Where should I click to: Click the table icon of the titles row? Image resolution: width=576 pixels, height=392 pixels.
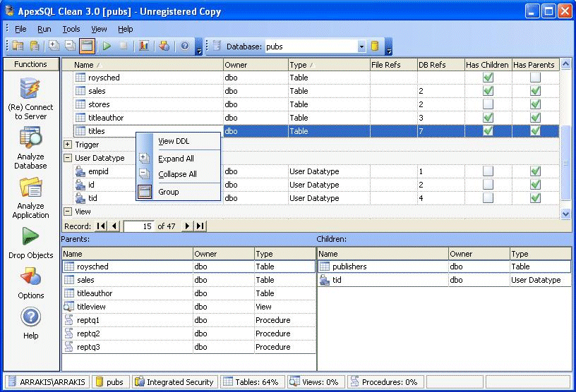[x=80, y=131]
